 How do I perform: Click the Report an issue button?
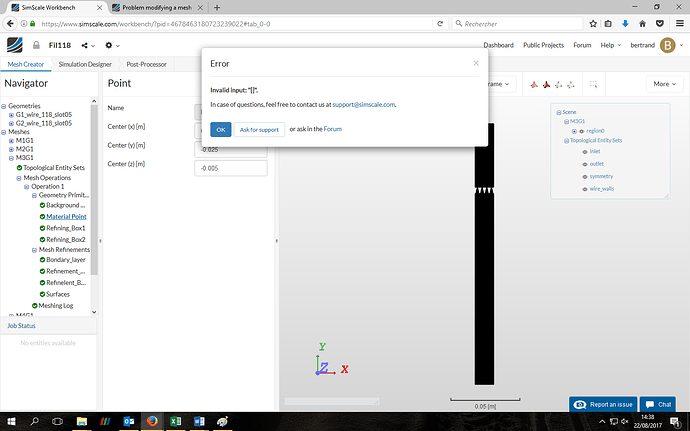(603, 404)
